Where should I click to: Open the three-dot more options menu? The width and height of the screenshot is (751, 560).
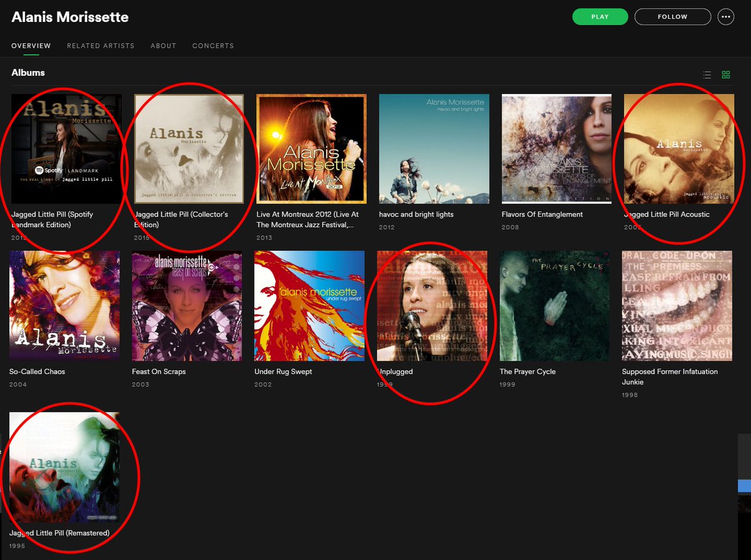pyautogui.click(x=726, y=17)
